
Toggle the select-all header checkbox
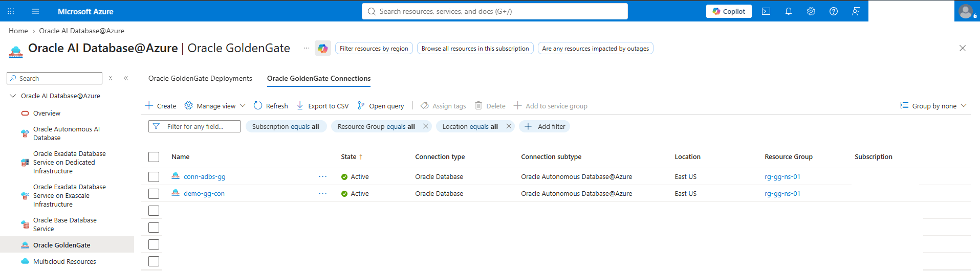pyautogui.click(x=154, y=157)
